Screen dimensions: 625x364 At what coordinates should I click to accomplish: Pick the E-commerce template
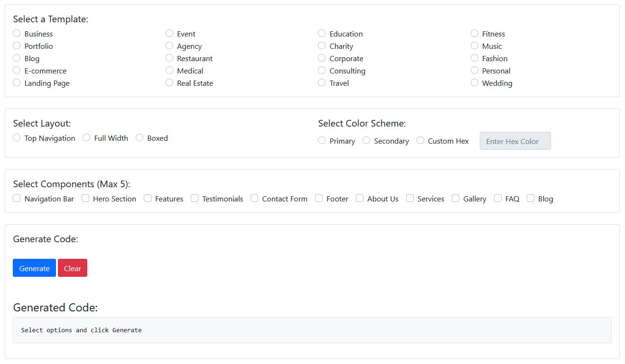point(17,70)
